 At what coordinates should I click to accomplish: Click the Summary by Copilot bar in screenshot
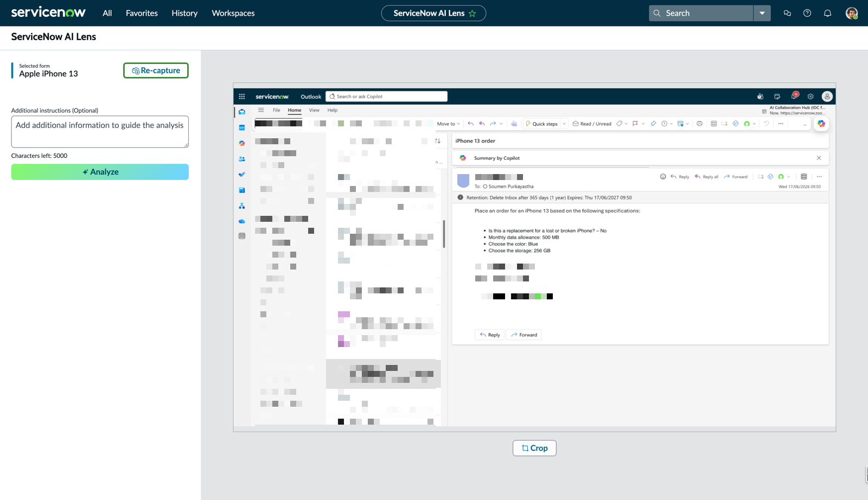point(640,158)
